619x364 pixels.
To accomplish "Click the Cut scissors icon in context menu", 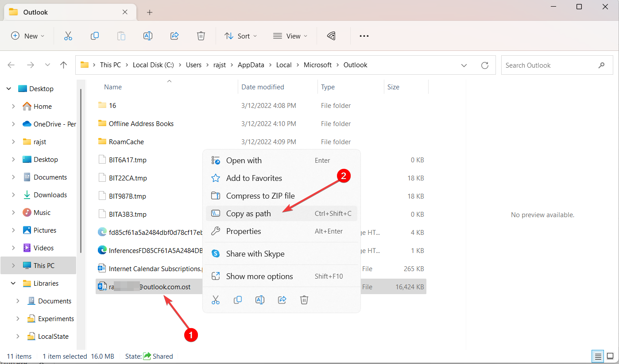I will [x=216, y=300].
